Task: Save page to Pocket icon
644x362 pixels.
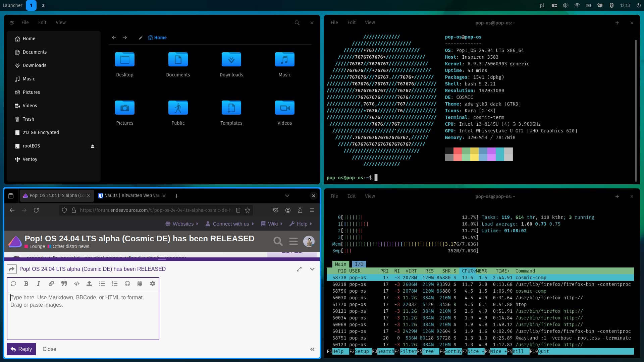Action: click(x=276, y=210)
